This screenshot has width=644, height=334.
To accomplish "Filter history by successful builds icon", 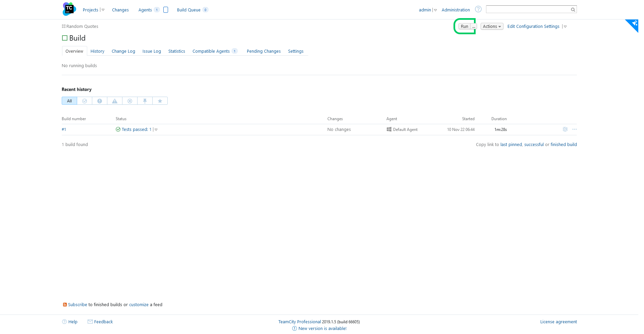I will point(85,101).
